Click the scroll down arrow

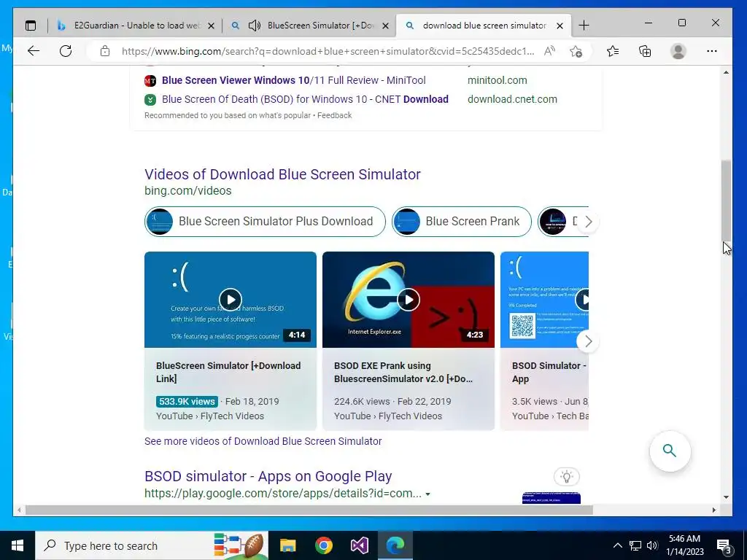click(x=726, y=497)
